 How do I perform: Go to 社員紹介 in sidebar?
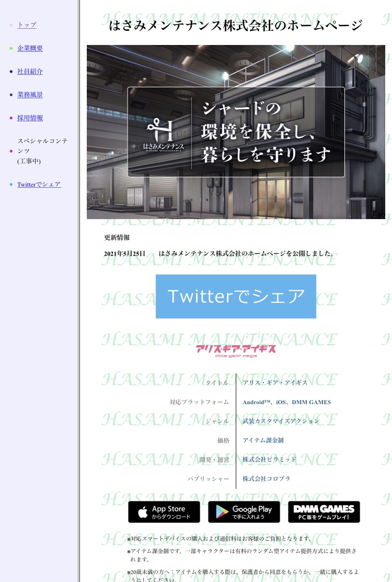(x=30, y=72)
